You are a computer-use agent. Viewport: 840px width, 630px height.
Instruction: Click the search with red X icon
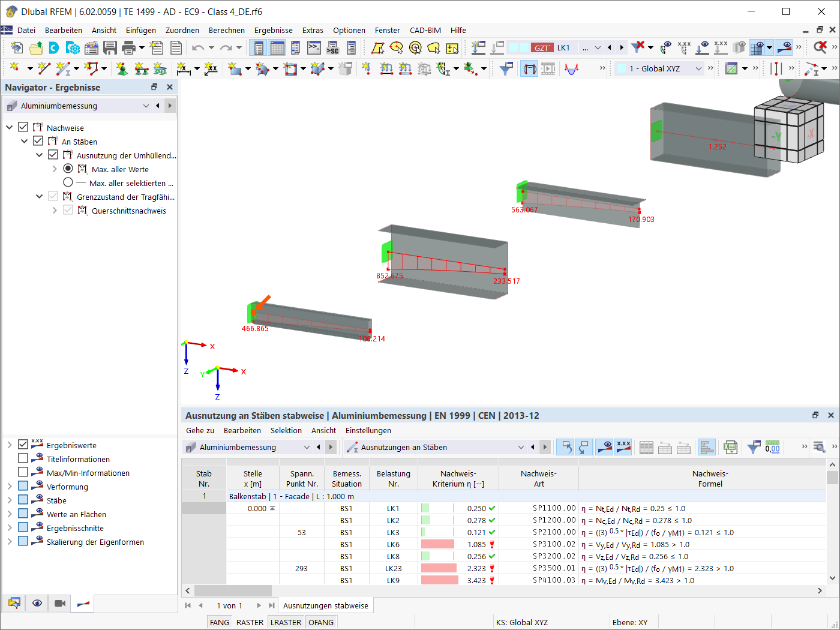tap(820, 47)
